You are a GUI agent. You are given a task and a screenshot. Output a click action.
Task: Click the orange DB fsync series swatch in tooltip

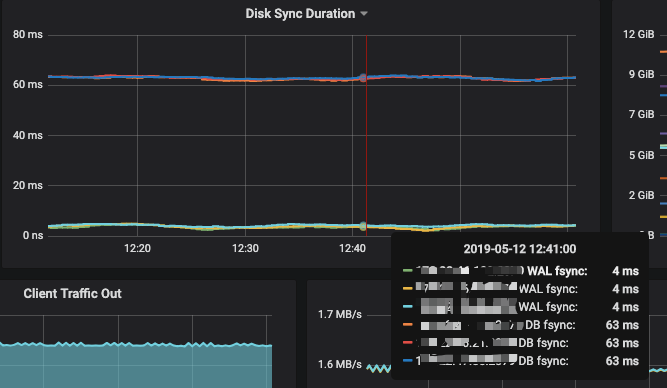[408, 325]
